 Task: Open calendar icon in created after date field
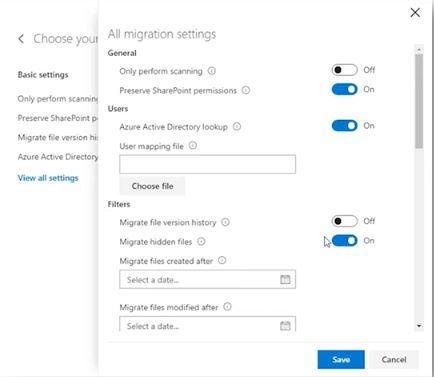pos(285,279)
